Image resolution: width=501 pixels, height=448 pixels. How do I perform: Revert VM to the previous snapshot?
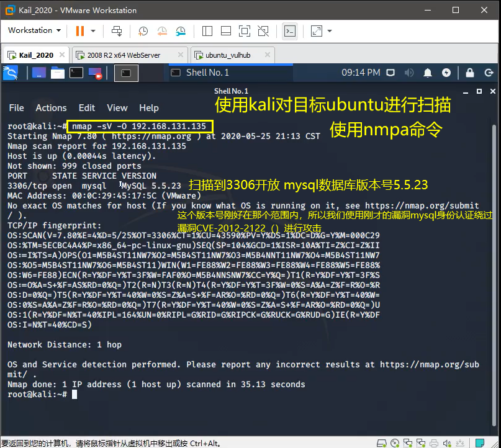(x=162, y=31)
